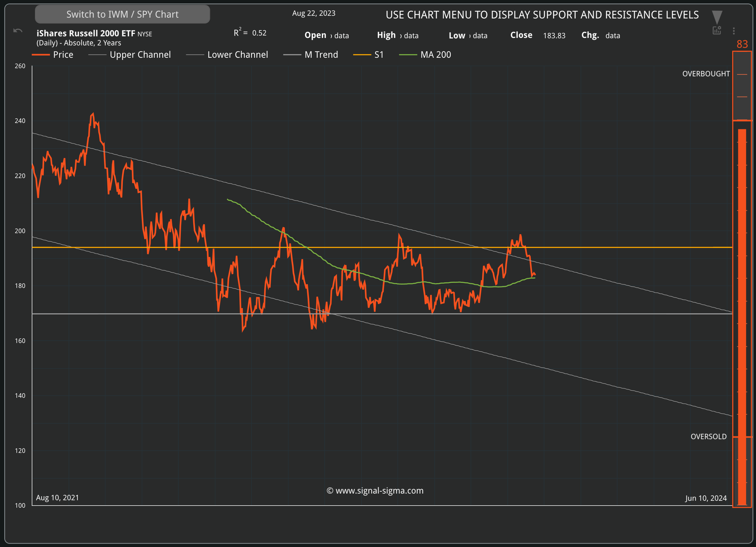Toggle the Upper Channel series label
Screen dimensions: 756x547
coord(140,55)
